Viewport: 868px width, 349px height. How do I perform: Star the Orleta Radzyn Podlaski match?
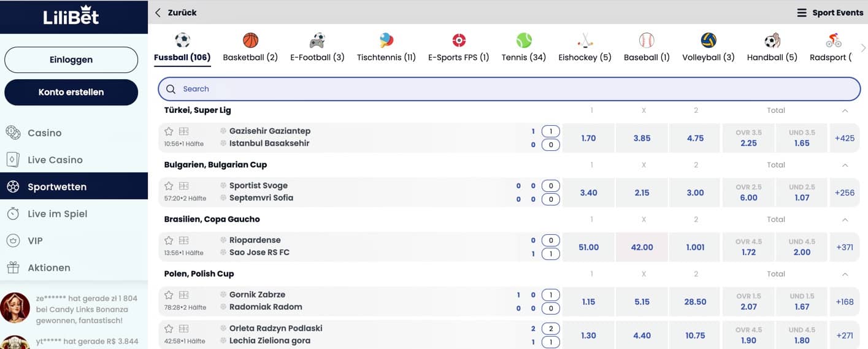click(x=169, y=329)
